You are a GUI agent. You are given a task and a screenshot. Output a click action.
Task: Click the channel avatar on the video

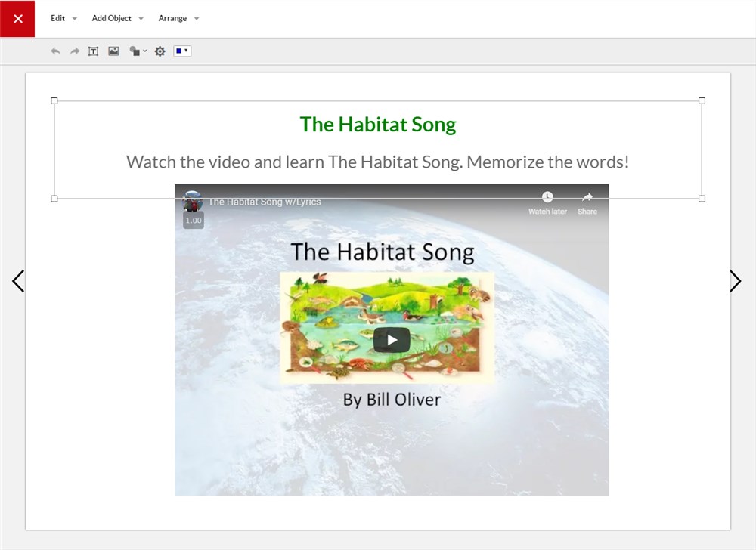point(193,201)
